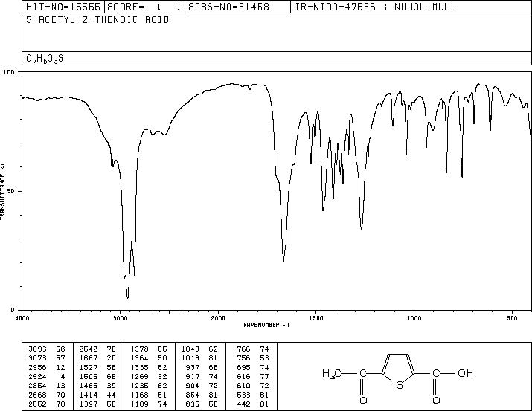Click the acetyl carbonyl oxygen below H3C–C
The width and height of the screenshot is (532, 411).
pos(363,400)
